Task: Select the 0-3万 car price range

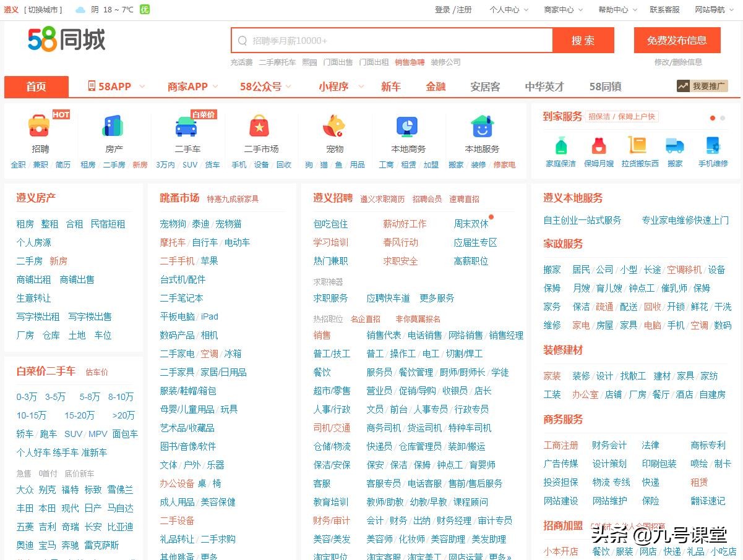Action: (x=27, y=397)
